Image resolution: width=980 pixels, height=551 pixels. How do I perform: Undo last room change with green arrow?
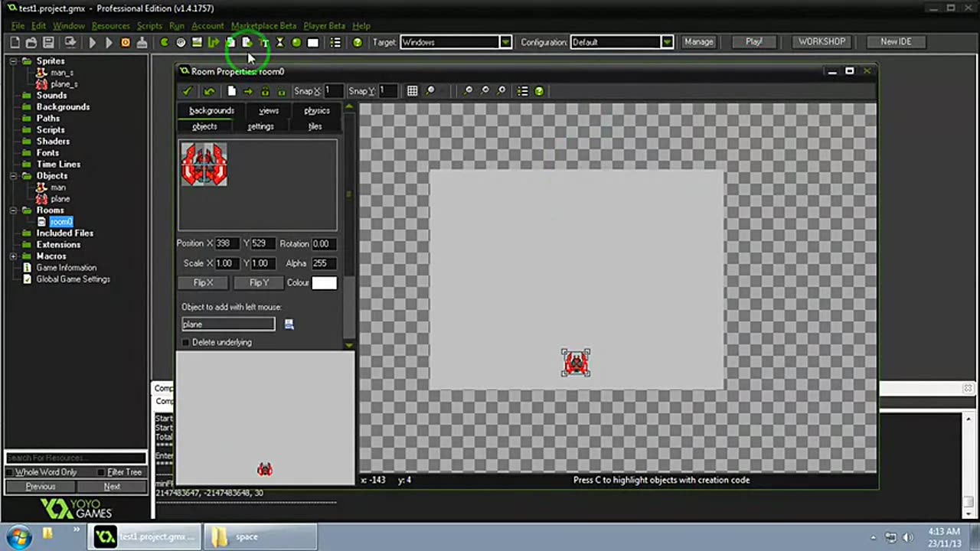(209, 91)
